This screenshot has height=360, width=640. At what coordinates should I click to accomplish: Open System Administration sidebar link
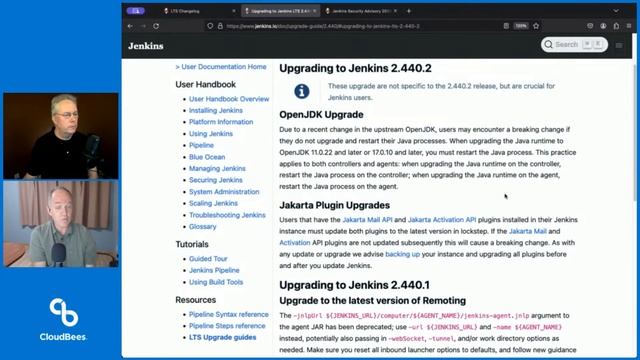pyautogui.click(x=224, y=191)
